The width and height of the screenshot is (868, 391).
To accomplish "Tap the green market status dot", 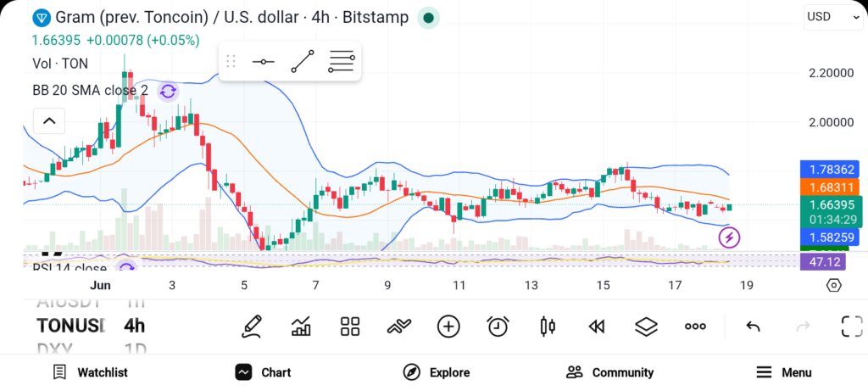I will (428, 18).
